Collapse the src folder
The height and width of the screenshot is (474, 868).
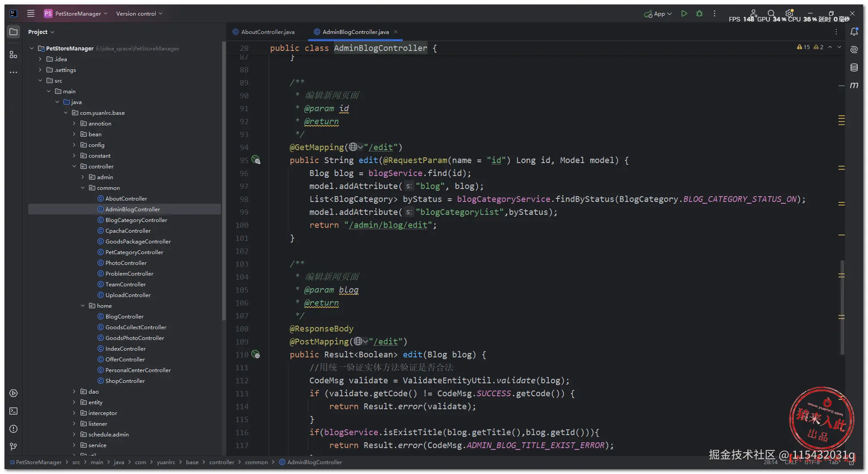(40, 80)
